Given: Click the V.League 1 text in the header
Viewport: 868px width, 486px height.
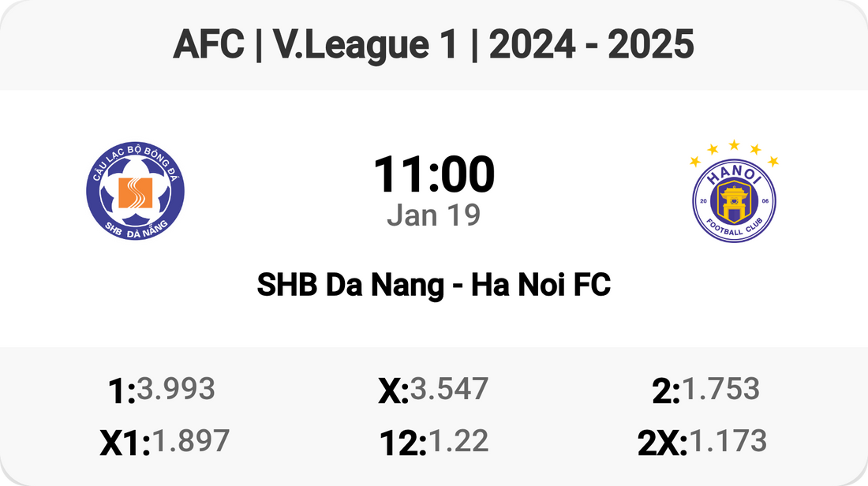Looking at the screenshot, I should pos(365,46).
